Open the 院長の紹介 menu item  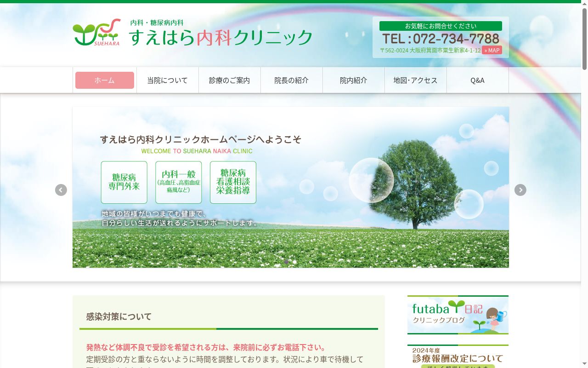click(291, 80)
